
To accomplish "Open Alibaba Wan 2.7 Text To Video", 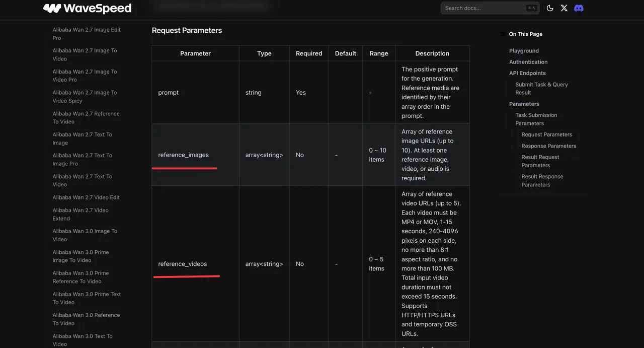I will 83,180.
